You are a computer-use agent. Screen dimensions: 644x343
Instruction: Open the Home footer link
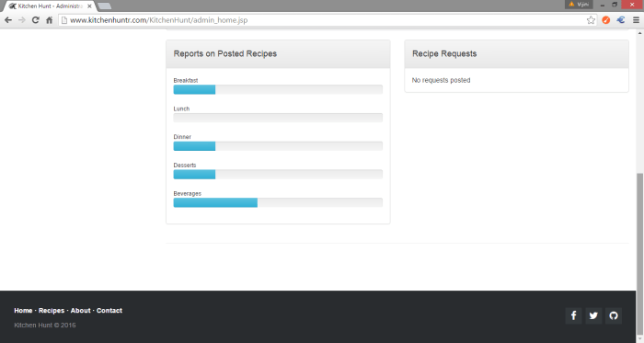click(23, 311)
